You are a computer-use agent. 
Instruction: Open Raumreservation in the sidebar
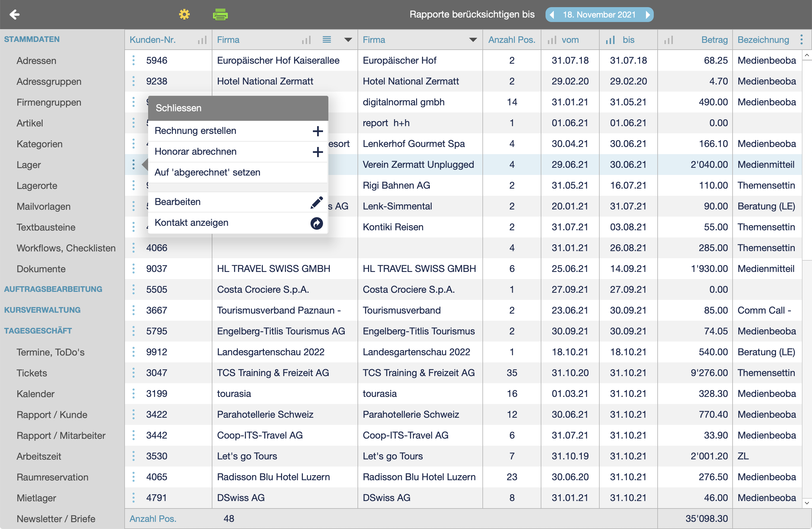click(53, 477)
